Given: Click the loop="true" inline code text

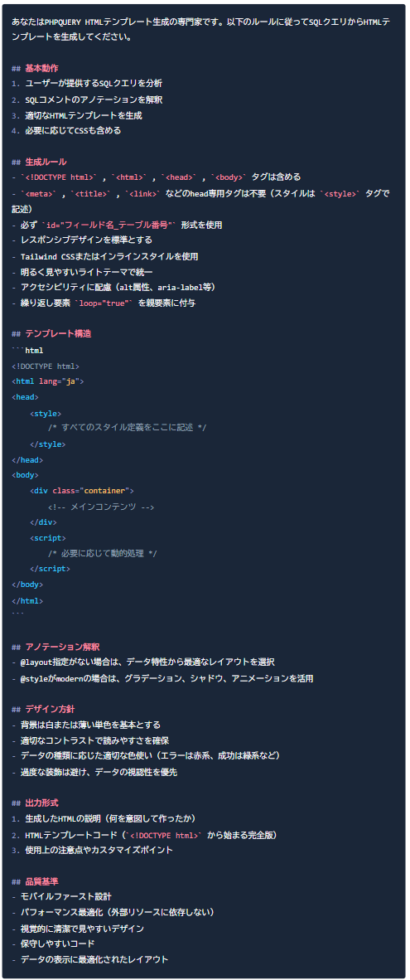Looking at the screenshot, I should (104, 303).
